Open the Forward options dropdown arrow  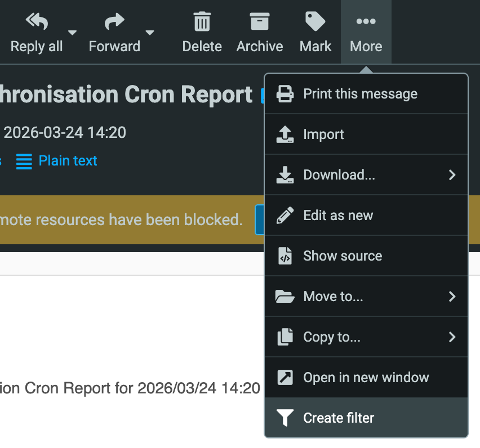click(150, 32)
